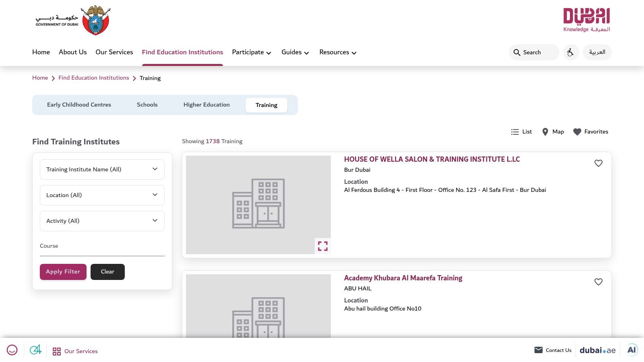Click inside the Course input field
644x362 pixels.
coord(102,250)
